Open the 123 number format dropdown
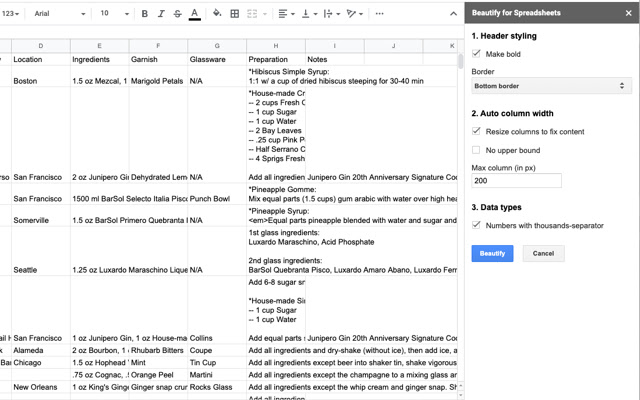Screen dimensions: 640x400 [x=10, y=14]
